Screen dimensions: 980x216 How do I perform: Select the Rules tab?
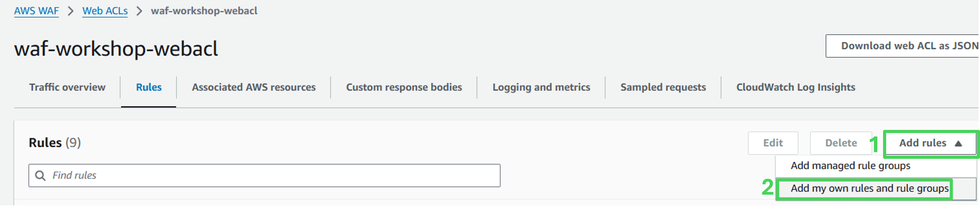coord(149,87)
